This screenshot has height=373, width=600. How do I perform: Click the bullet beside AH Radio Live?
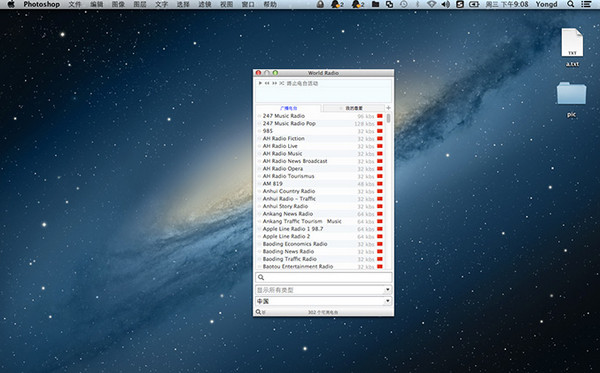(259, 146)
